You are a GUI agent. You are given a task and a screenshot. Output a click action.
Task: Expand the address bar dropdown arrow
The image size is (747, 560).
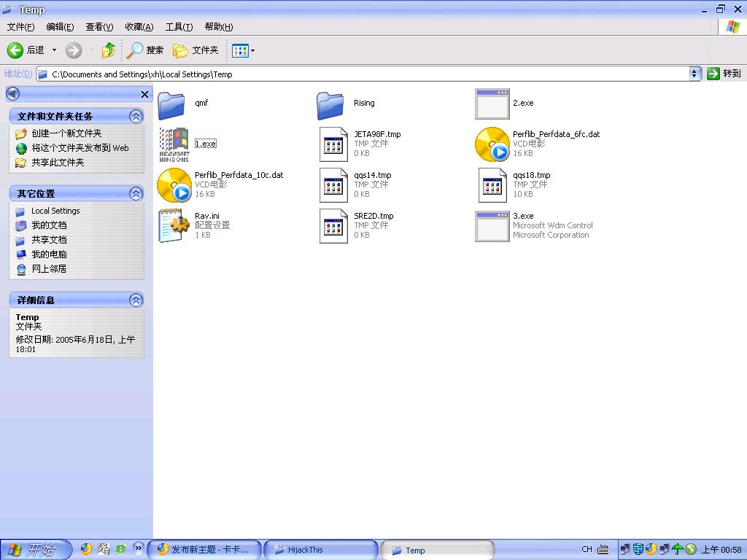(694, 74)
